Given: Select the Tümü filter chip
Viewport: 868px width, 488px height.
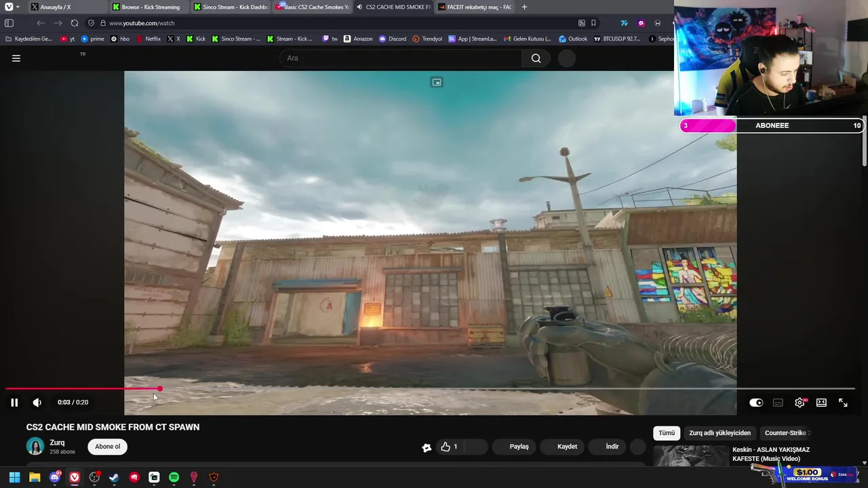Looking at the screenshot, I should click(x=667, y=433).
